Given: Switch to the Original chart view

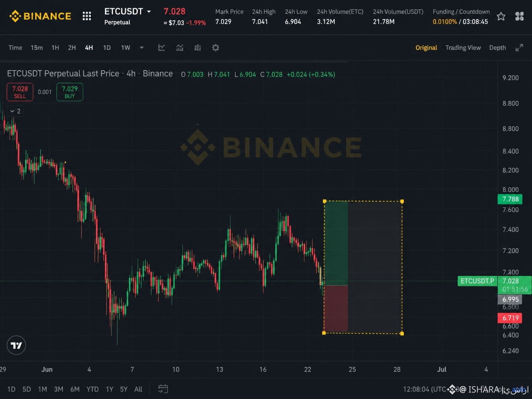Looking at the screenshot, I should 426,48.
